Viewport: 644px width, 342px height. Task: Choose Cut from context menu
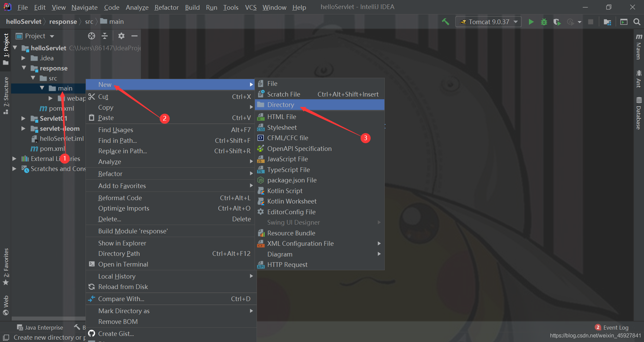click(170, 97)
